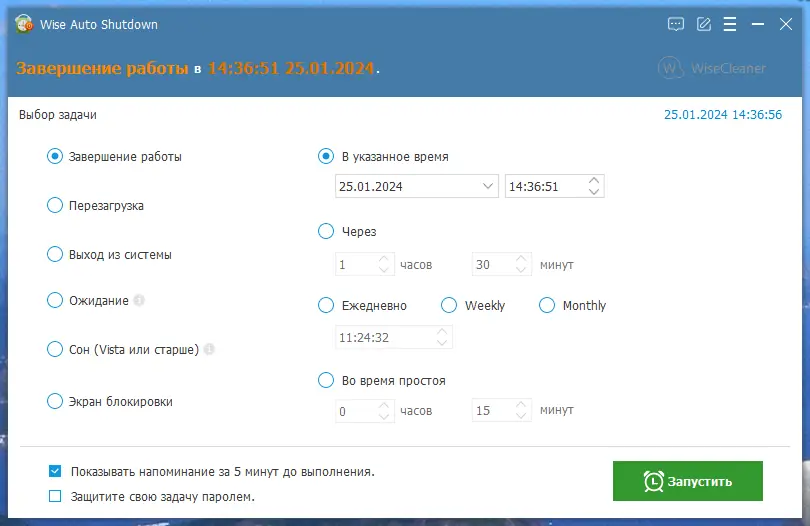Increase the 11:24:32 time value
810x526 pixels.
(x=442, y=332)
